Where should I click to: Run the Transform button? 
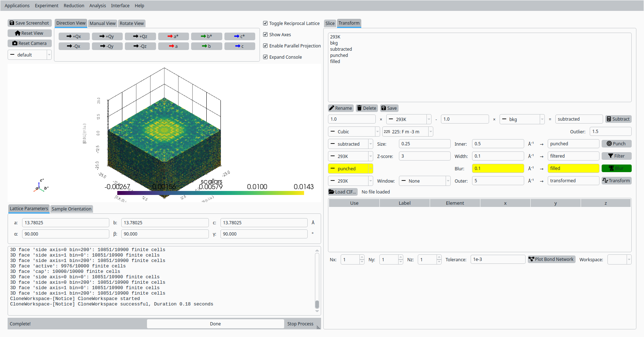click(x=616, y=180)
